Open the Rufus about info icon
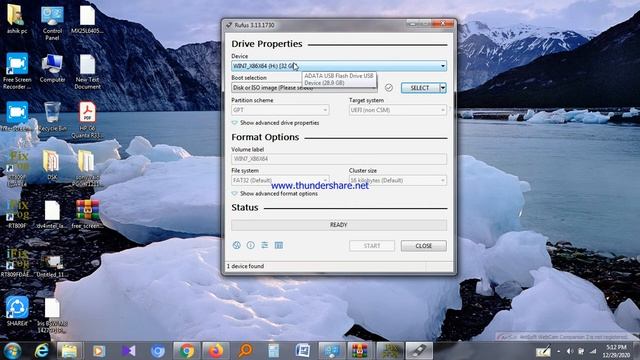Viewport: 640px width, 360px height. (x=251, y=245)
